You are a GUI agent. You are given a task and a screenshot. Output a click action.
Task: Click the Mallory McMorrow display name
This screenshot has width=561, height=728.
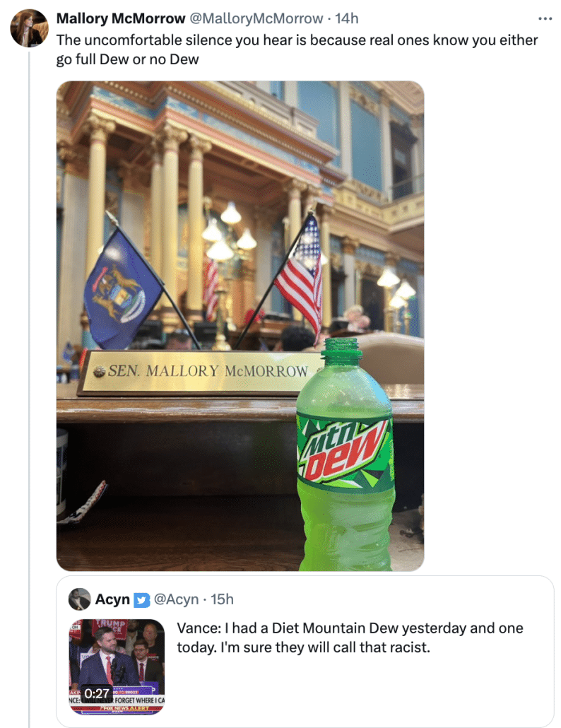pyautogui.click(x=121, y=18)
